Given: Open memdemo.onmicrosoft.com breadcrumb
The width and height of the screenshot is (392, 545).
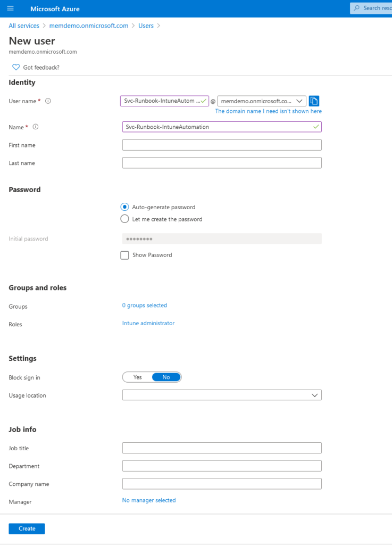Looking at the screenshot, I should [x=88, y=26].
